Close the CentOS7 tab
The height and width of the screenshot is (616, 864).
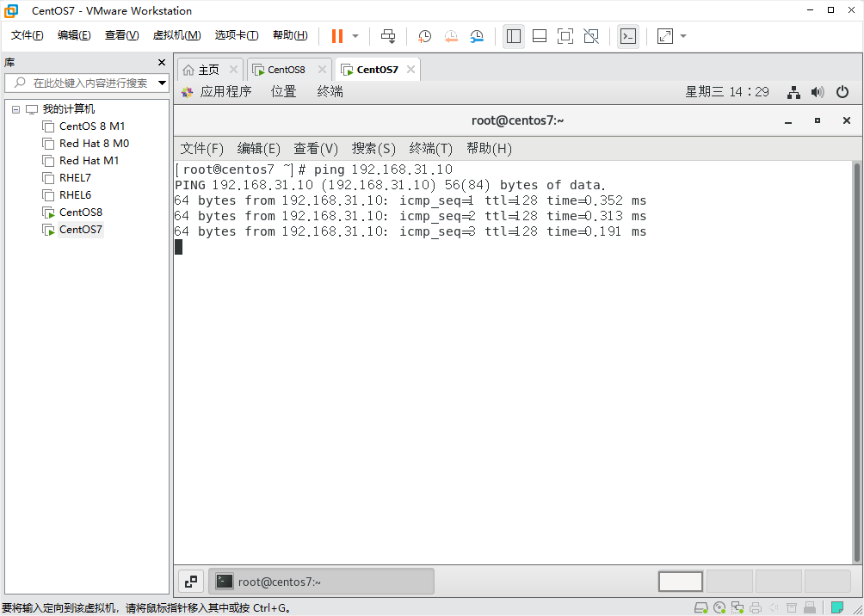pyautogui.click(x=410, y=70)
